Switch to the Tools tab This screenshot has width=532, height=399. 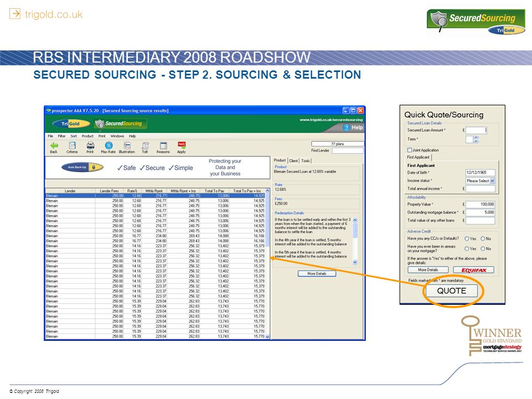click(305, 161)
